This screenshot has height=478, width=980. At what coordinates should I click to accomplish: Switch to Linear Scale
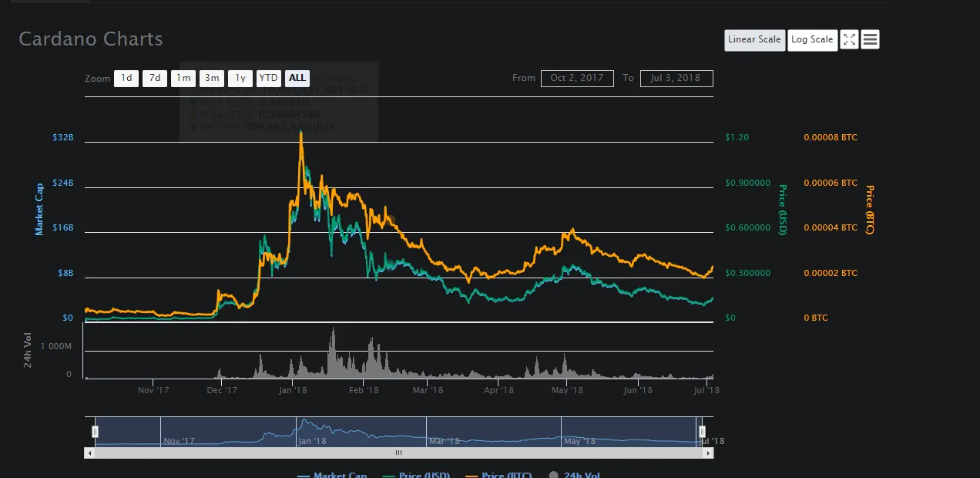[x=754, y=40]
